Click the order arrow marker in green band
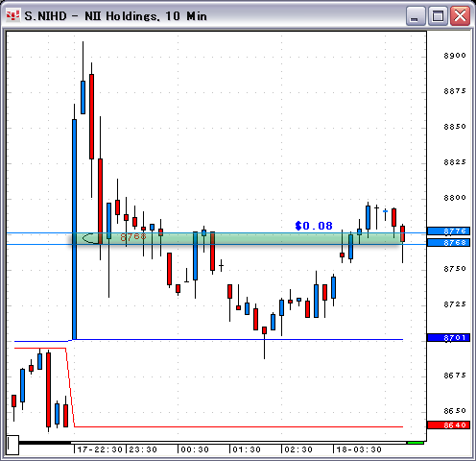476x461 pixels. coord(90,238)
